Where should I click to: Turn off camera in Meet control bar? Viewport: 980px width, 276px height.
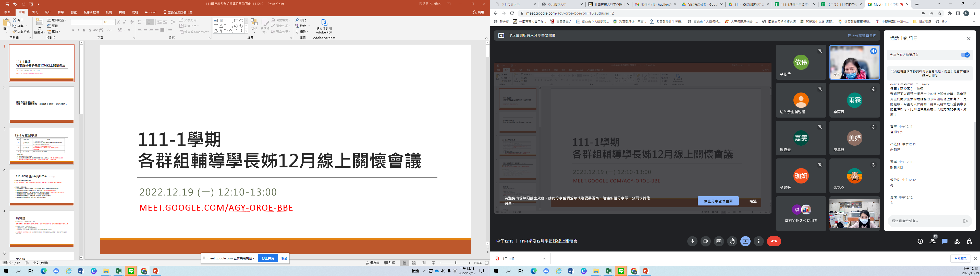(x=705, y=241)
